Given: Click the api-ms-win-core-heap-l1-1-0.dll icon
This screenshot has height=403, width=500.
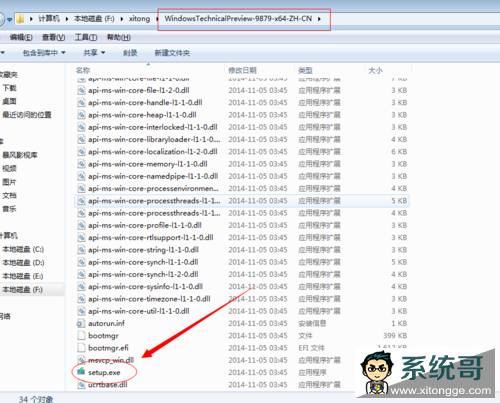Looking at the screenshot, I should pyautogui.click(x=81, y=115).
